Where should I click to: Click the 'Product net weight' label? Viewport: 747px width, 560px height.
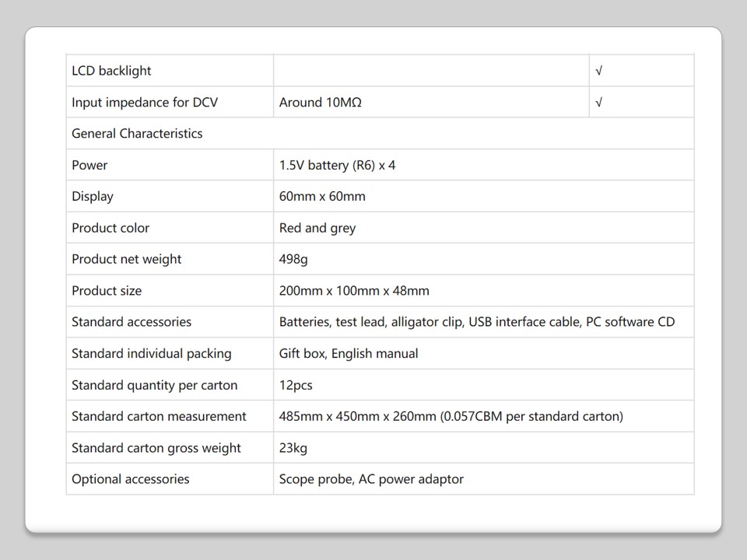click(126, 259)
